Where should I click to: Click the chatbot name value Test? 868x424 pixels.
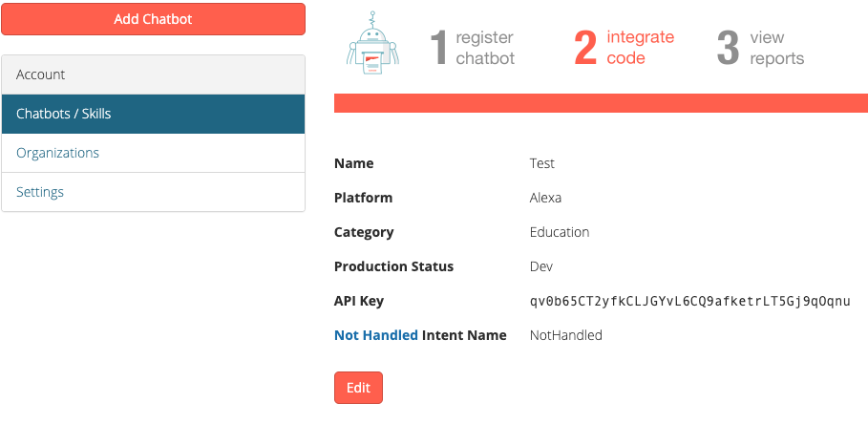[x=542, y=163]
